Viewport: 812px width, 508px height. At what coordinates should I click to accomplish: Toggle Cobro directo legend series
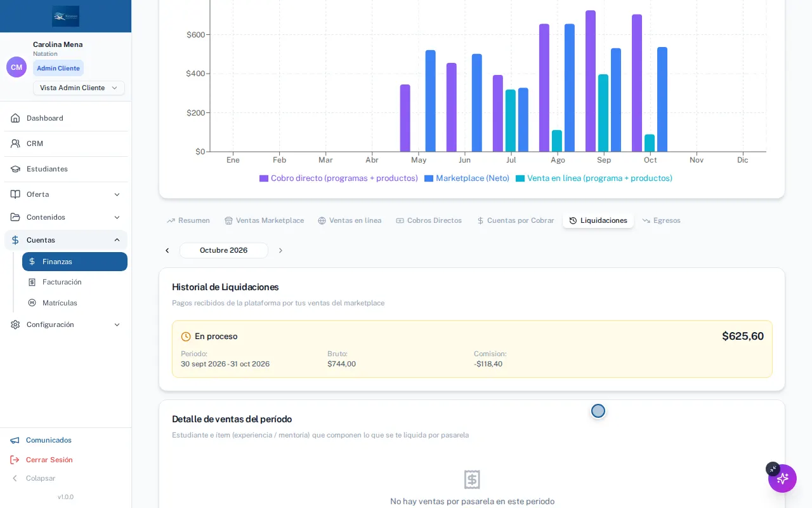tap(339, 178)
